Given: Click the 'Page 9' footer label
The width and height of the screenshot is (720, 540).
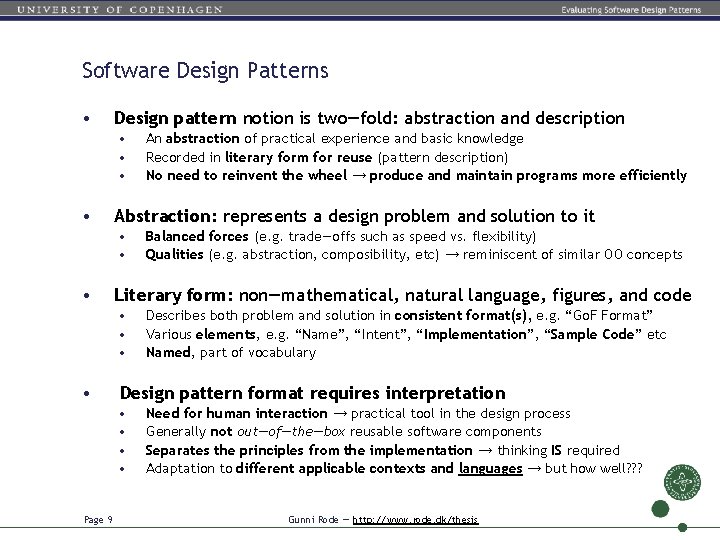Looking at the screenshot, I should [98, 520].
